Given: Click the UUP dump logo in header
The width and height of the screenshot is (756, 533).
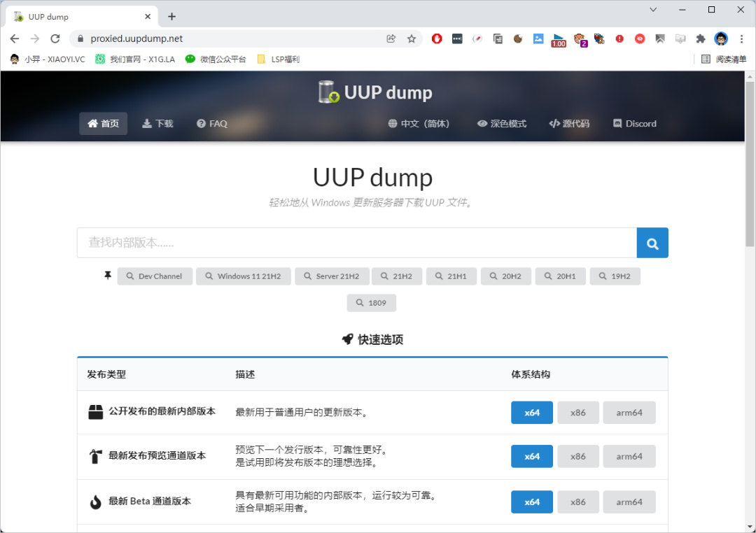Looking at the screenshot, I should (375, 92).
